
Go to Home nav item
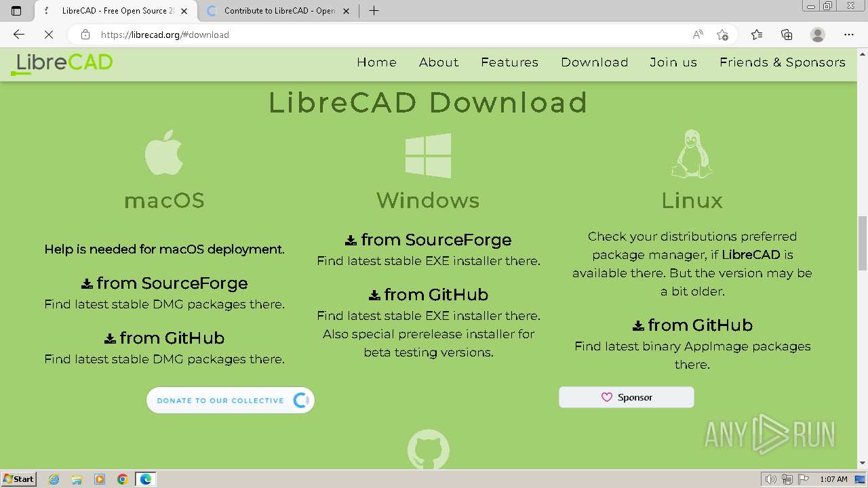(x=376, y=62)
